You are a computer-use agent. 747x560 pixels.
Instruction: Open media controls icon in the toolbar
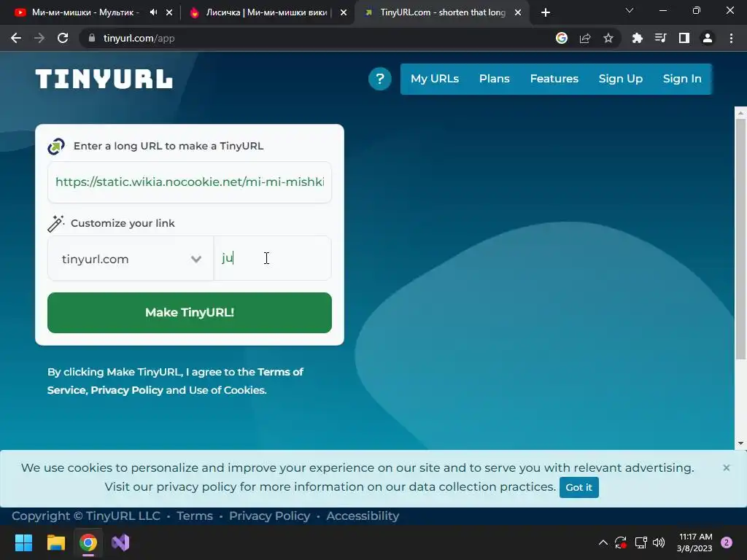(x=661, y=38)
